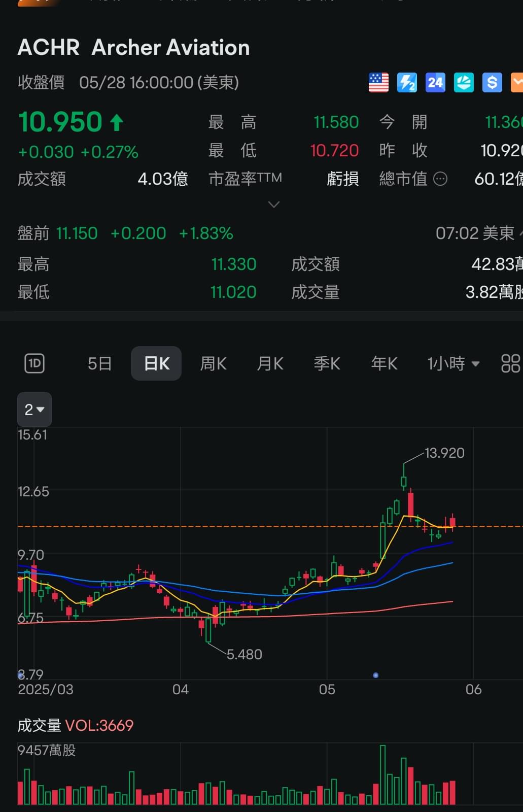This screenshot has height=812, width=523.
Task: Tap the blue event dot on chart timeline
Action: (375, 675)
